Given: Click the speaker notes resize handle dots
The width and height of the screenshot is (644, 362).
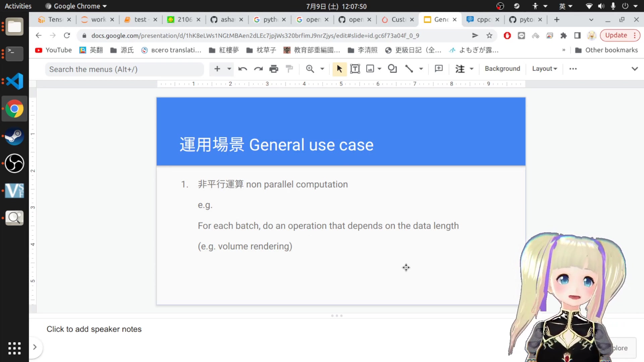Looking at the screenshot, I should [337, 316].
